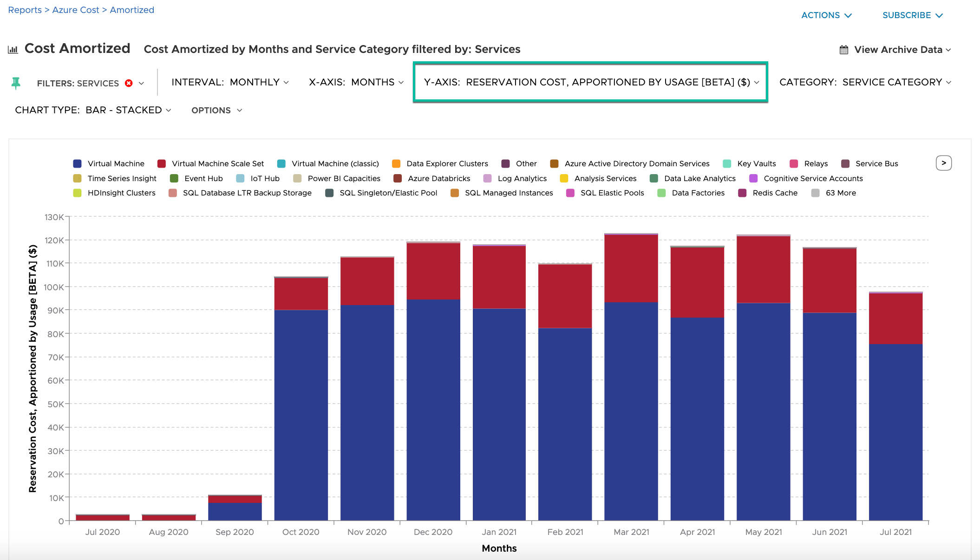The width and height of the screenshot is (980, 560).
Task: Click calendar icon next to View Archive Data
Action: (x=843, y=50)
